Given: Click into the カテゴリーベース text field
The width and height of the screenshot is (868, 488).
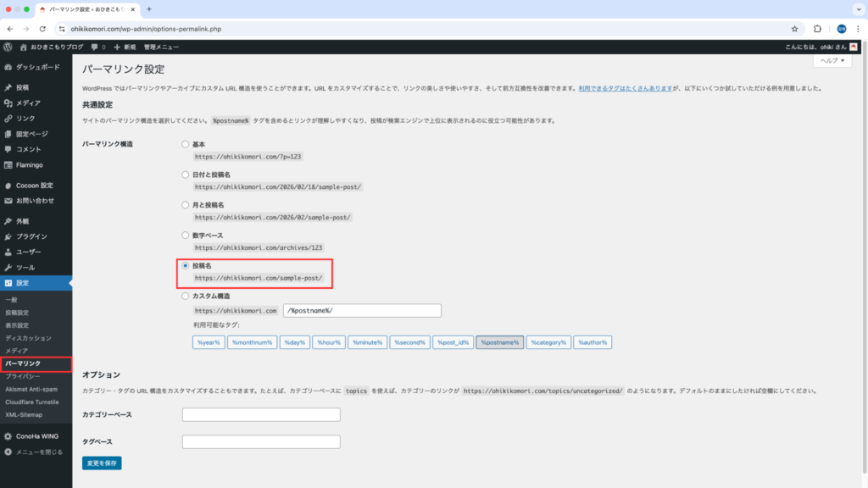Looking at the screenshot, I should click(x=261, y=414).
